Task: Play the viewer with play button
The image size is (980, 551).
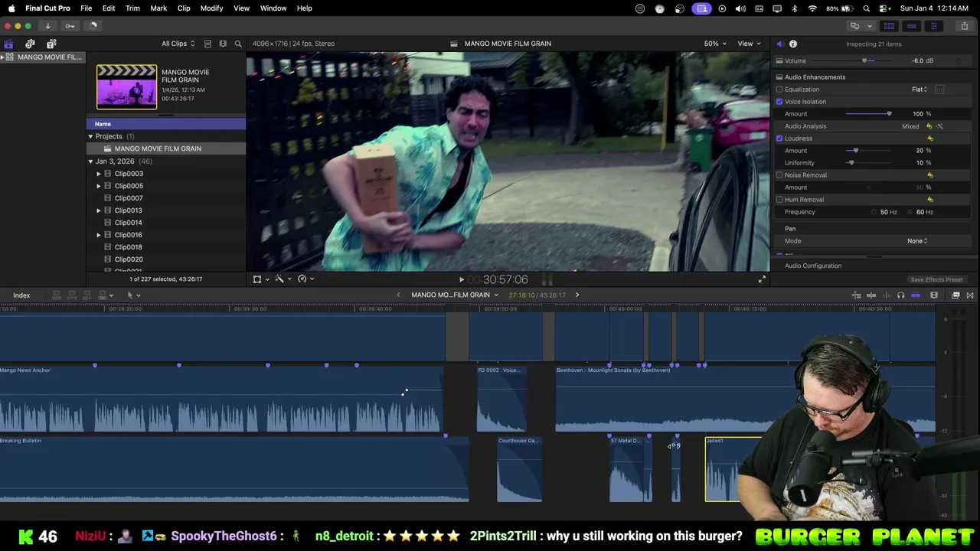Action: coord(461,280)
